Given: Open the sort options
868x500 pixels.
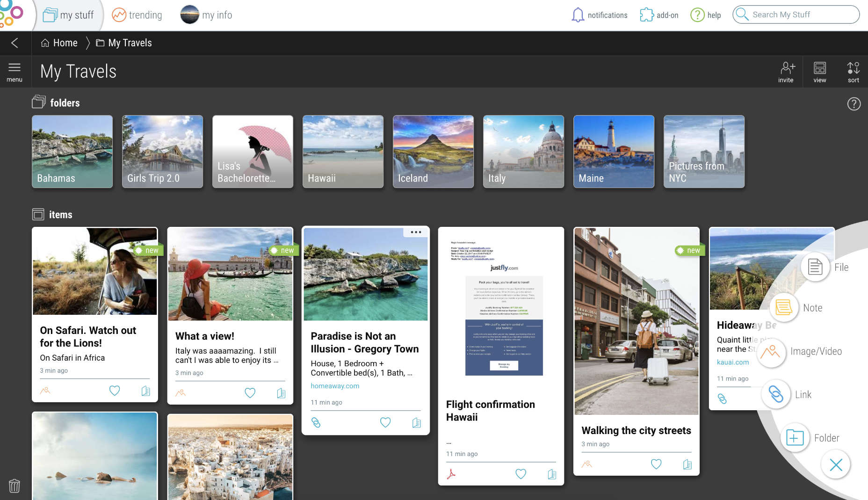Looking at the screenshot, I should [x=854, y=72].
